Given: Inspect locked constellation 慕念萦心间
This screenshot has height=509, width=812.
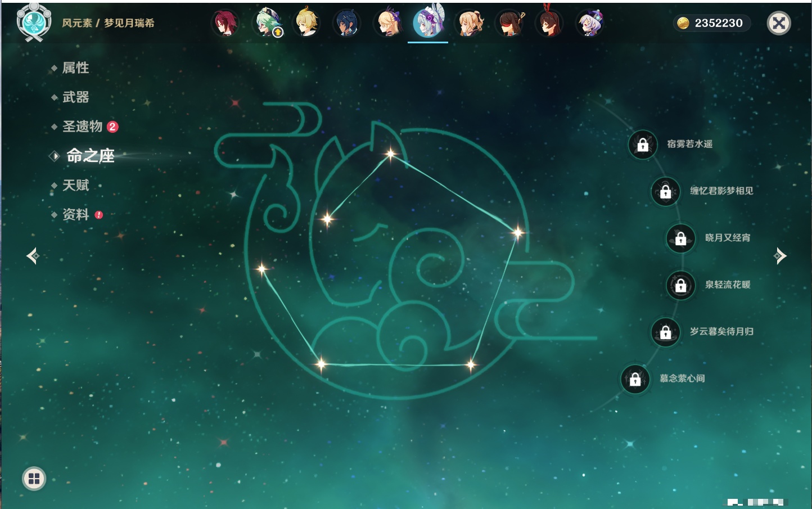Looking at the screenshot, I should click(635, 379).
